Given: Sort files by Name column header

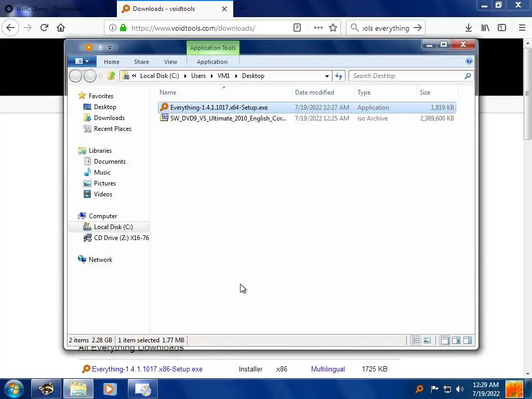Looking at the screenshot, I should click(x=224, y=92).
